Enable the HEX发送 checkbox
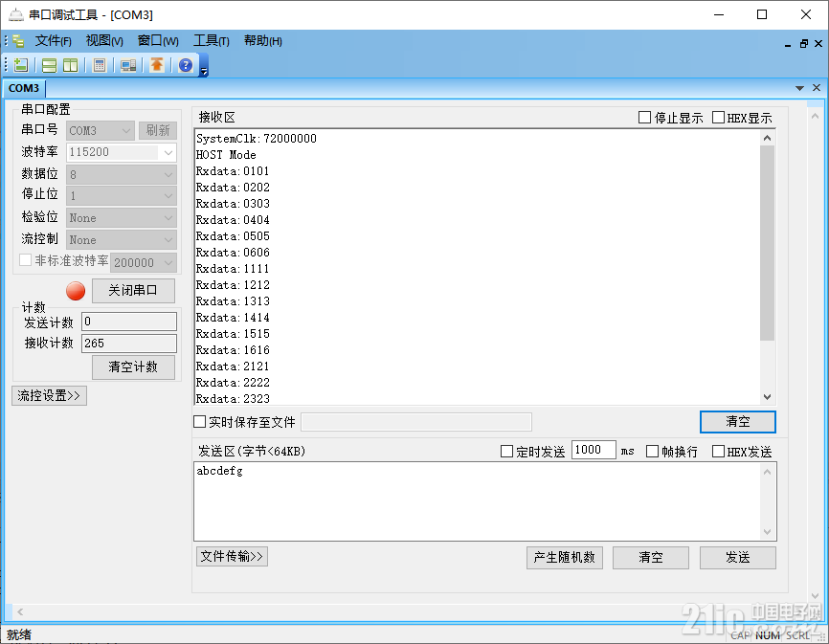 [718, 451]
